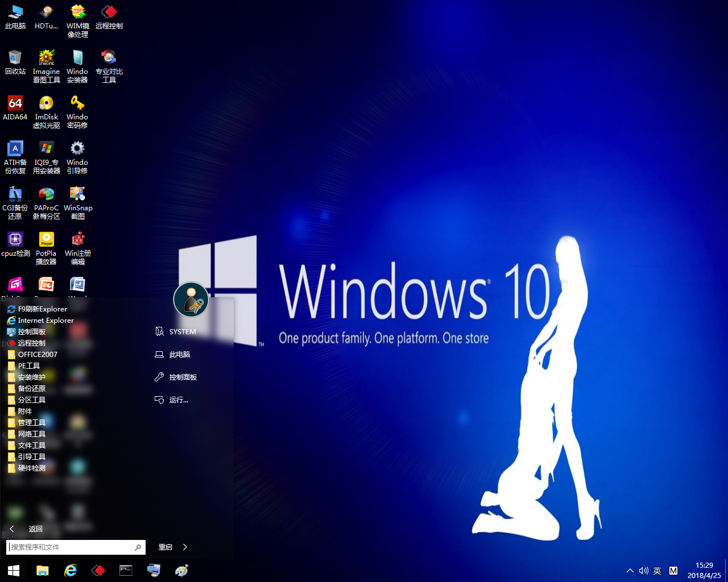Open Windows 引导修复 gear icon
The width and height of the screenshot is (728, 582).
coord(78,158)
